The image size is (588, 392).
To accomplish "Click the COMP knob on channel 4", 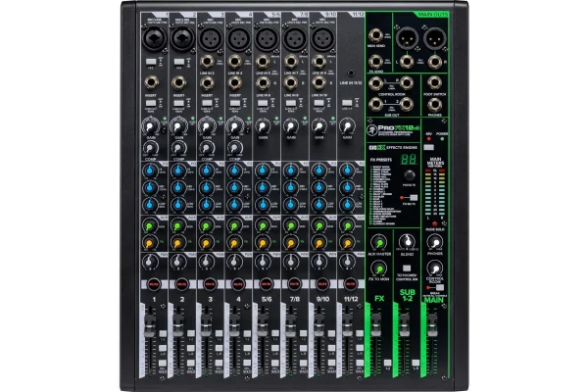I will (235, 149).
